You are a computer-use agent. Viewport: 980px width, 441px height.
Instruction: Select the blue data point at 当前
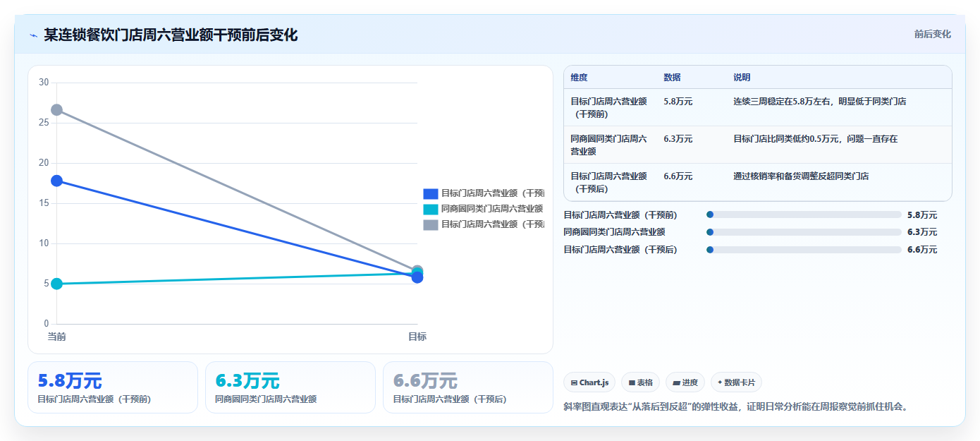pos(56,181)
